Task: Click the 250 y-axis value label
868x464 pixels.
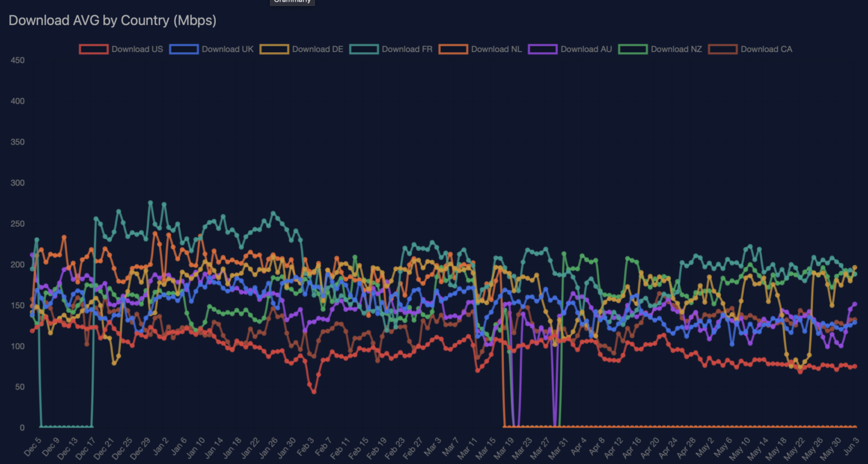Action: [x=18, y=224]
